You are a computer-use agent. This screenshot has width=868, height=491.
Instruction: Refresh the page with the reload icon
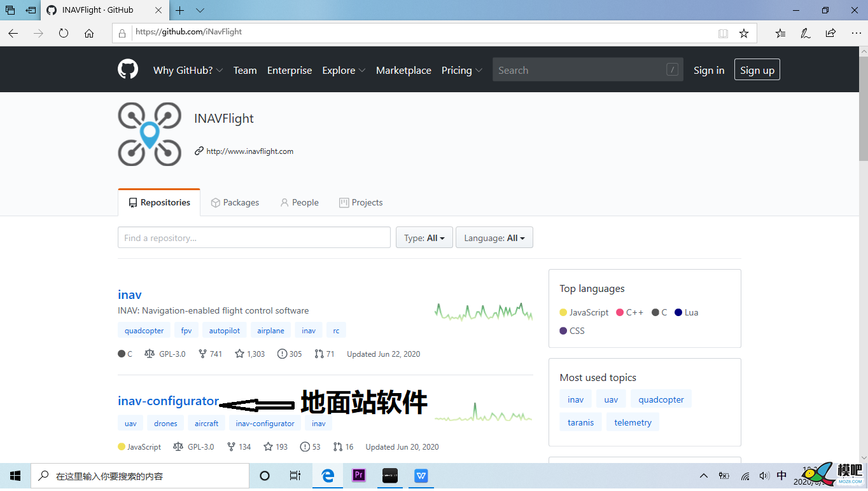click(64, 33)
